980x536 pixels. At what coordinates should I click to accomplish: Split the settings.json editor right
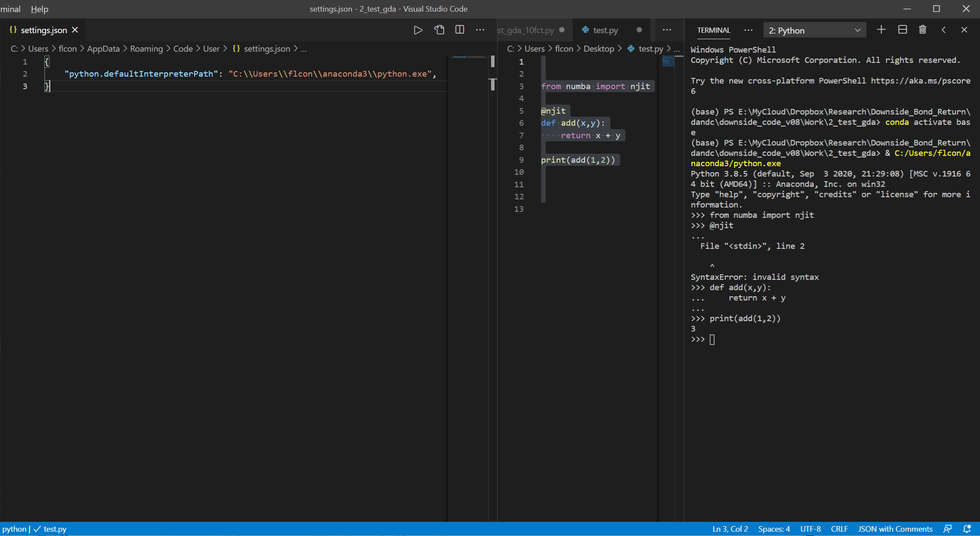tap(460, 30)
